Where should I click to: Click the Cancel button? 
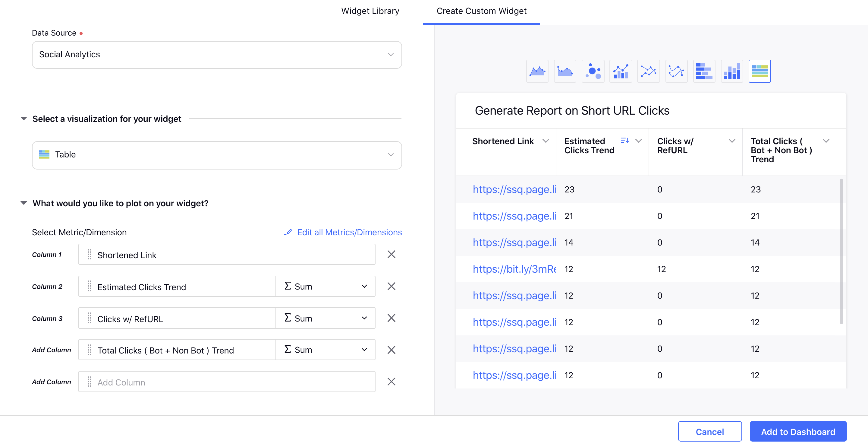[x=710, y=432]
